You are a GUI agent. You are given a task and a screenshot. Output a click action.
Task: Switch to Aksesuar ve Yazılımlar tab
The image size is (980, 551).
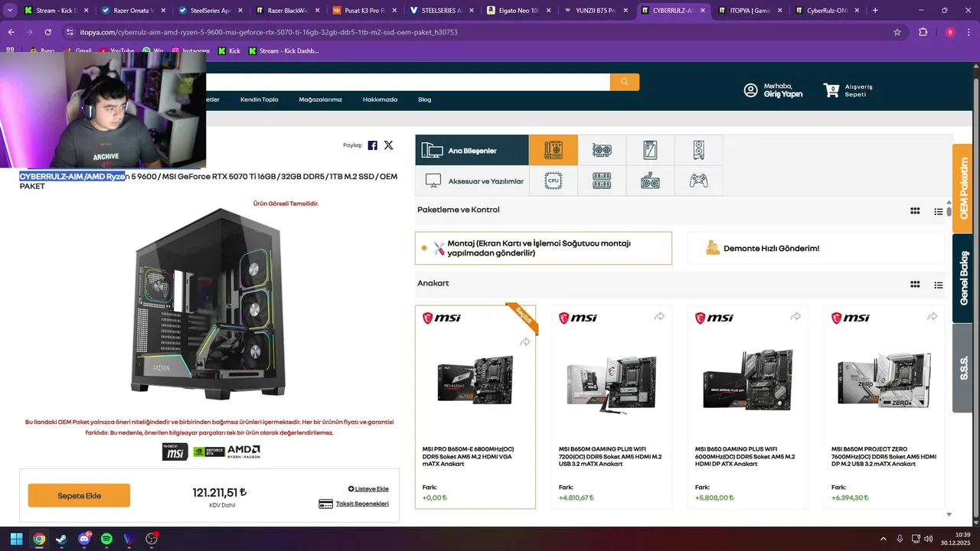coord(472,181)
